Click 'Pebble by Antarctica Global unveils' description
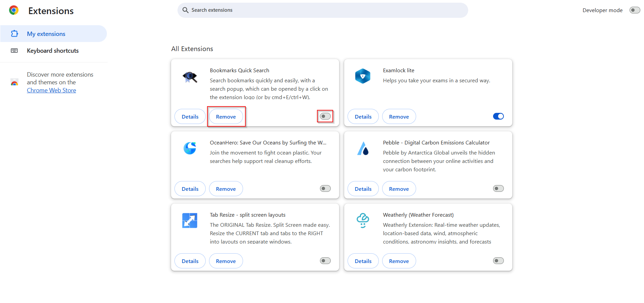 coord(439,161)
